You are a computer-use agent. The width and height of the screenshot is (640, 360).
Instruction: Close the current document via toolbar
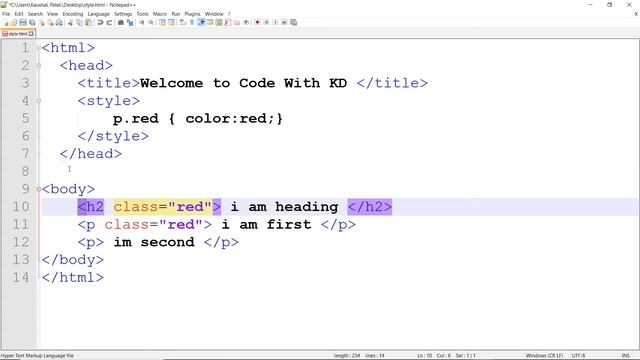[x=42, y=22]
